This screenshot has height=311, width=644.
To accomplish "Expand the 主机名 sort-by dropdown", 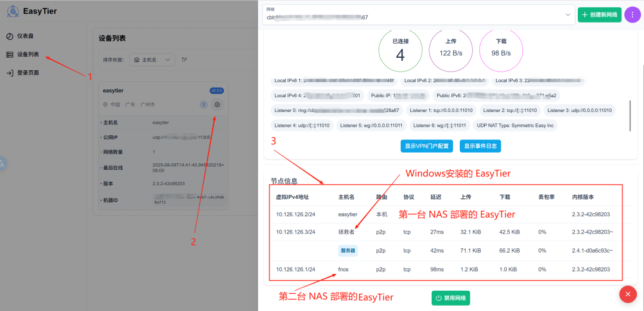I will click(x=153, y=60).
